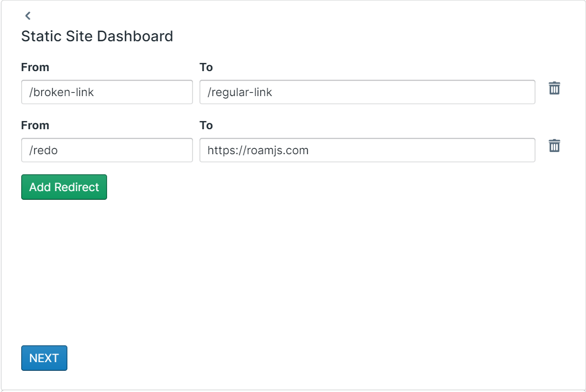The image size is (586, 392).
Task: Remove the redirect pointing to /regular-link
Action: [554, 88]
